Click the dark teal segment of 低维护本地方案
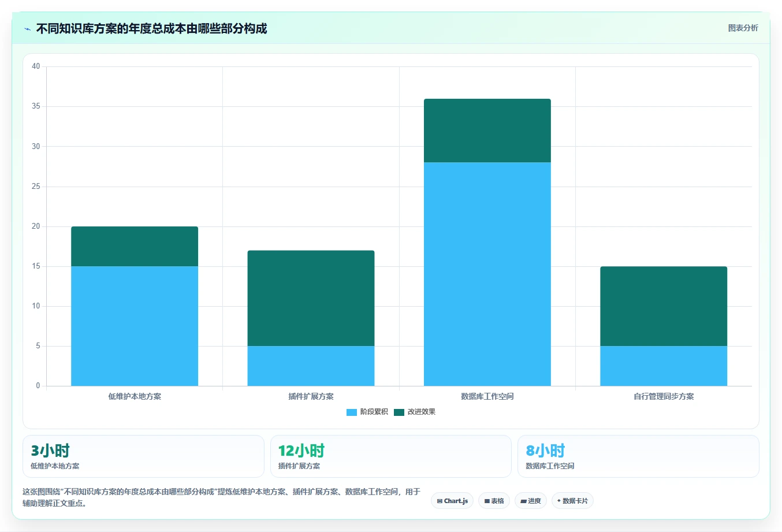This screenshot has width=782, height=532. pos(135,247)
